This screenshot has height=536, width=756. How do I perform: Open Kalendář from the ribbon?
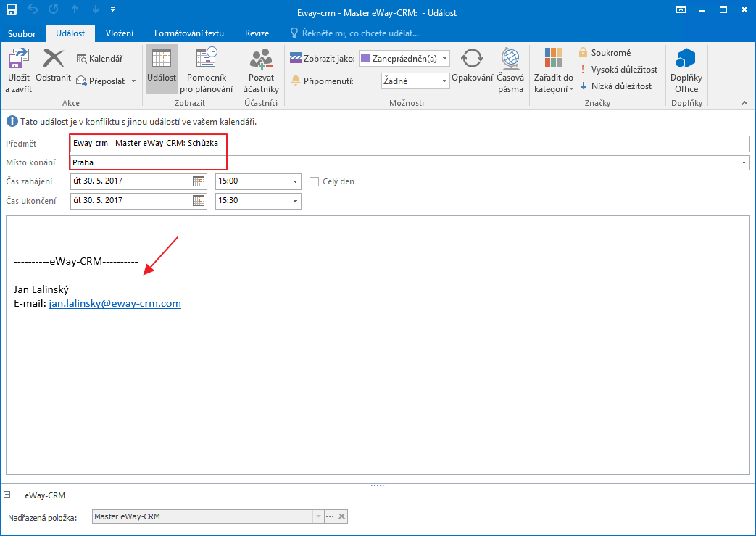click(x=100, y=58)
